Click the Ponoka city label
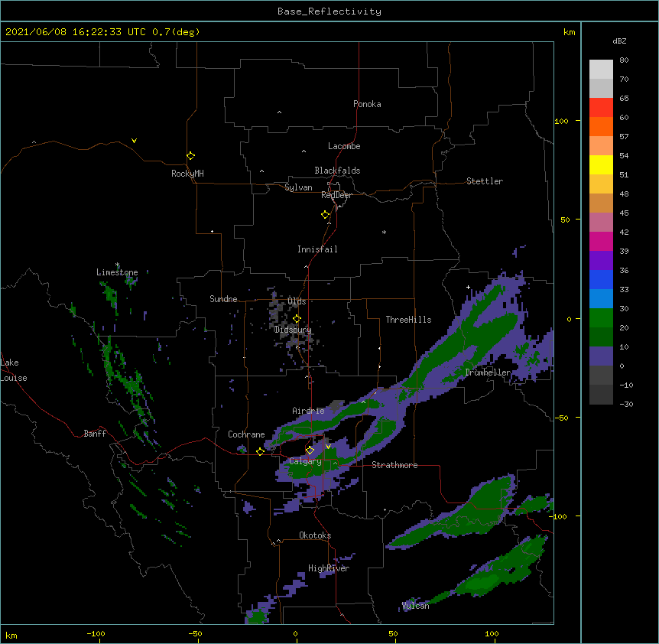The image size is (659, 644). [x=367, y=104]
